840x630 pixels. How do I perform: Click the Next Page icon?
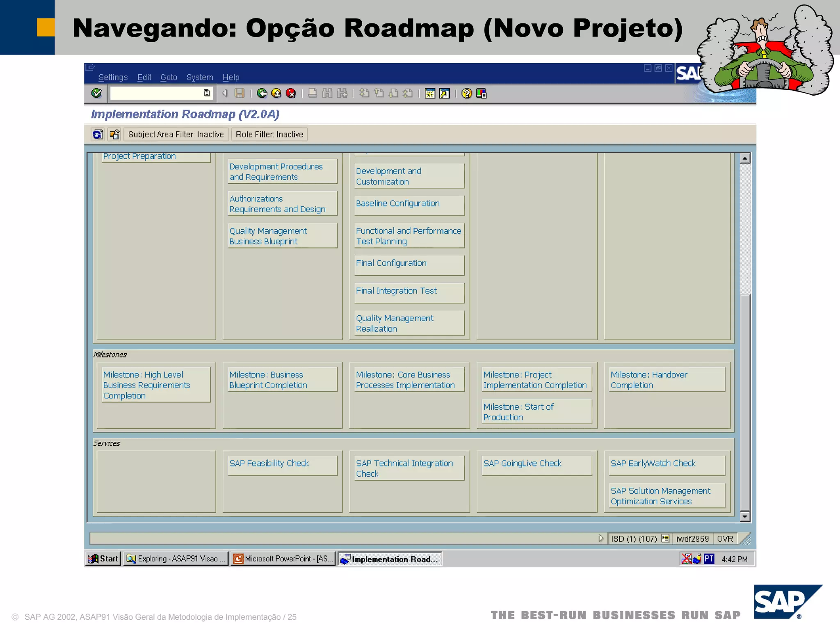point(393,94)
